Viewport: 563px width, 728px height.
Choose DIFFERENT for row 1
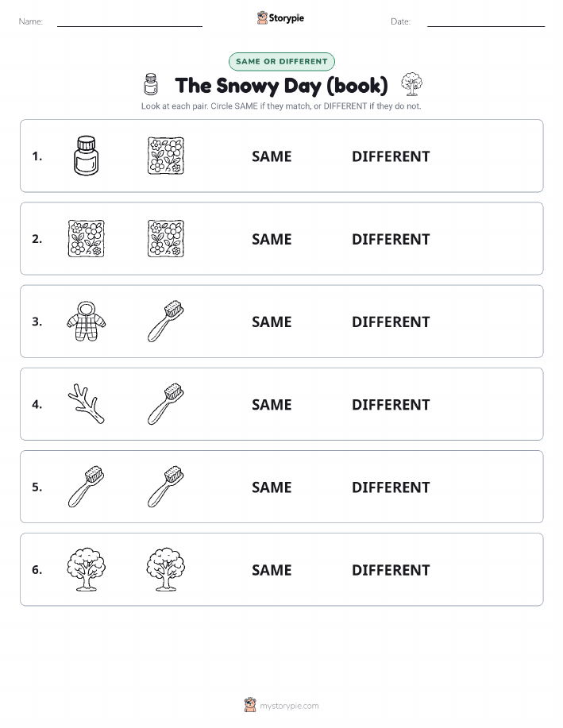391,156
